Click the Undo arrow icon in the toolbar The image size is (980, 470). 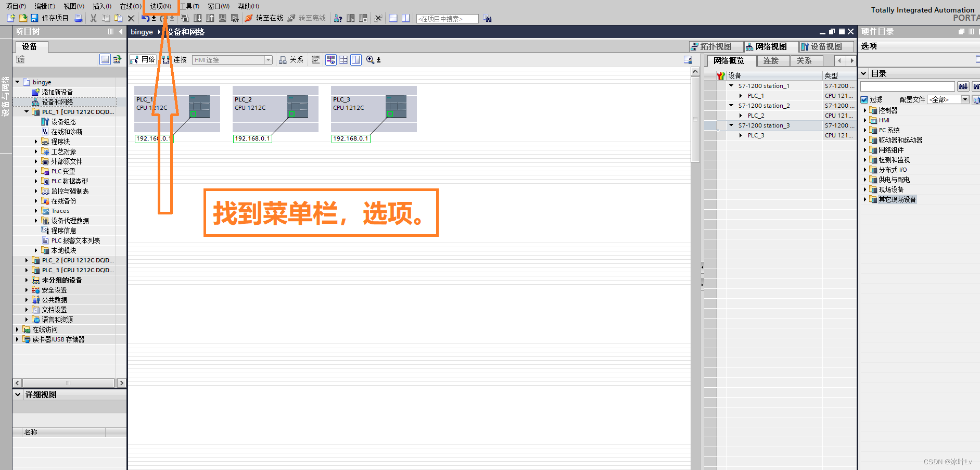click(x=146, y=18)
